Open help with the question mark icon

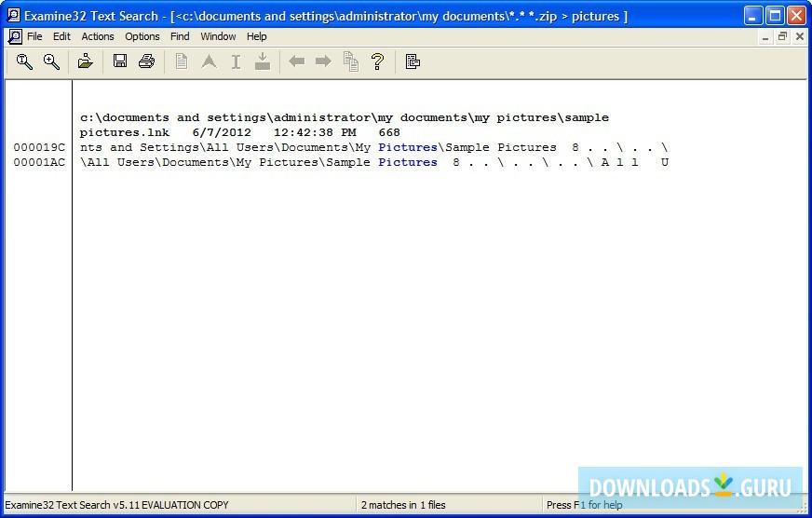point(377,61)
